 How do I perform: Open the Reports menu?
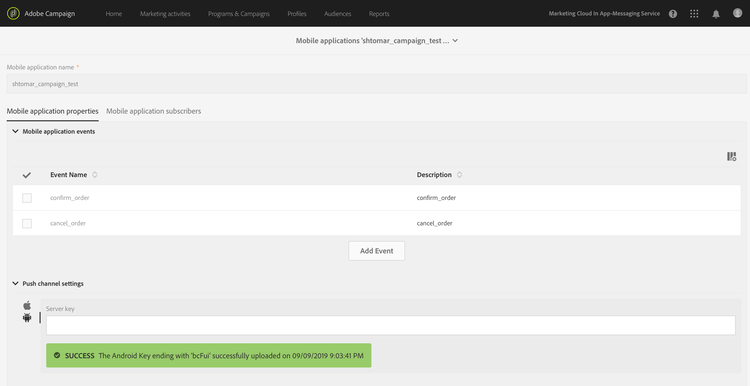pos(379,14)
